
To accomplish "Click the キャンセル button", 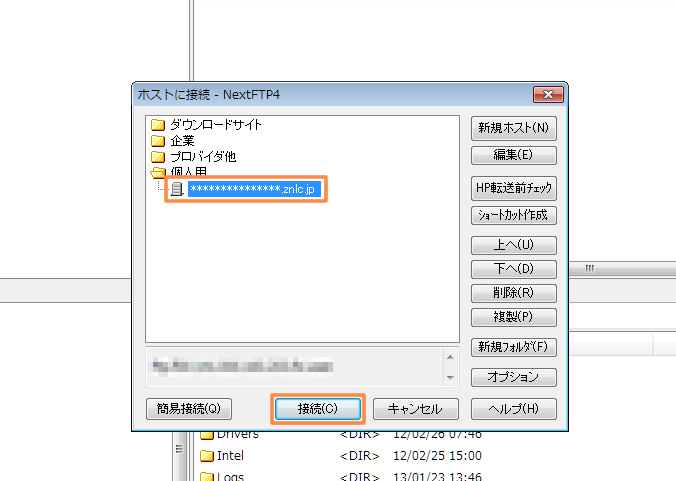I will (416, 409).
